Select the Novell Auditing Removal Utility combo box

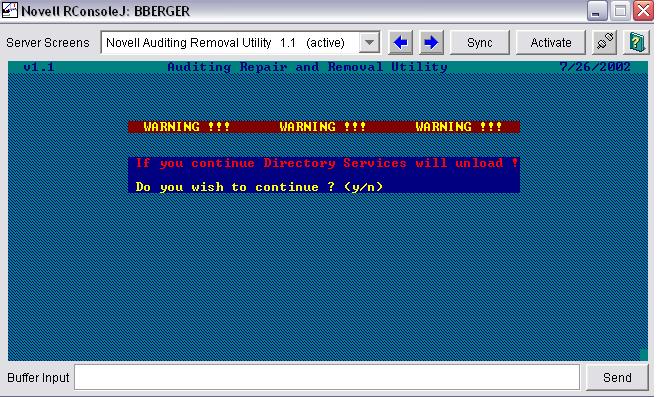click(x=240, y=43)
